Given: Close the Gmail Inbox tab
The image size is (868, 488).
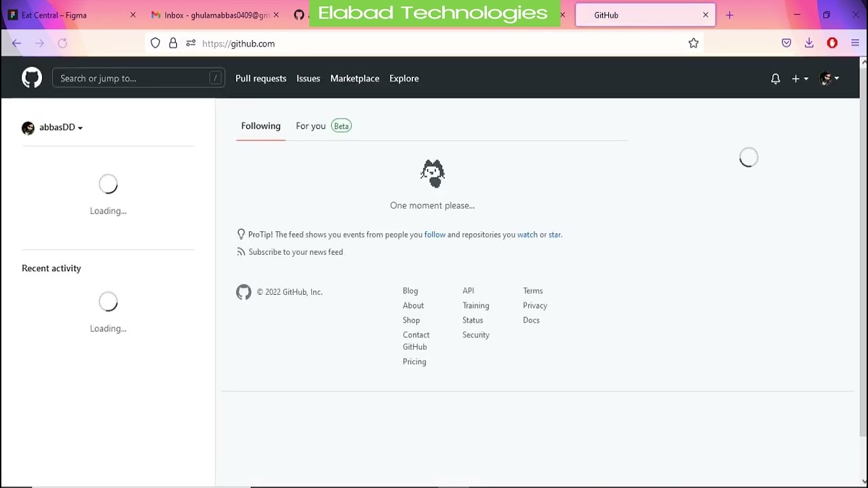Looking at the screenshot, I should [276, 15].
